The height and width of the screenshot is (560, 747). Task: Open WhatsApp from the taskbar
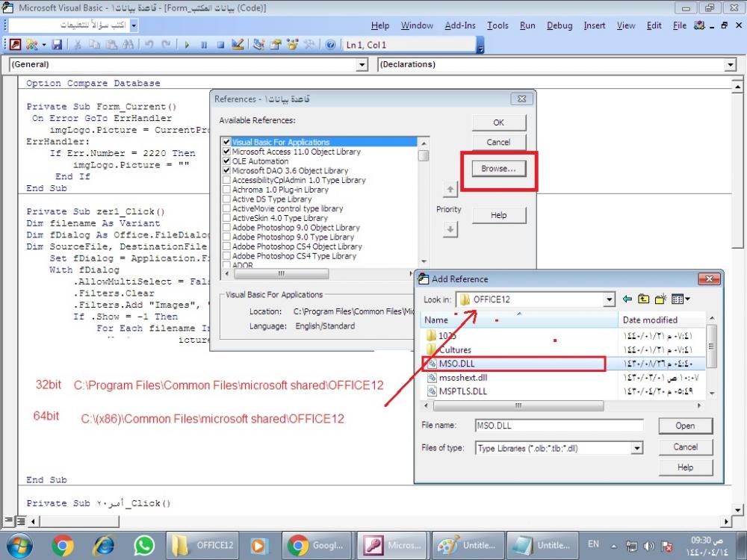[144, 545]
